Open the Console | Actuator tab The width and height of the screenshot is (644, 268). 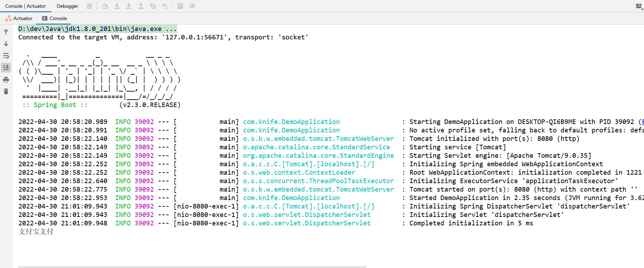tap(25, 6)
